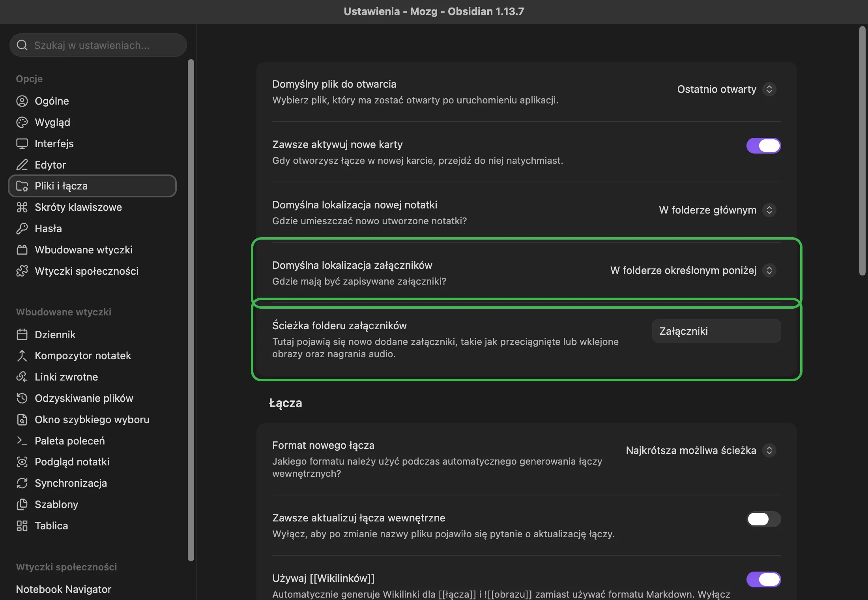The height and width of the screenshot is (600, 868).
Task: Click the Edytor pencil icon
Action: pyautogui.click(x=22, y=165)
